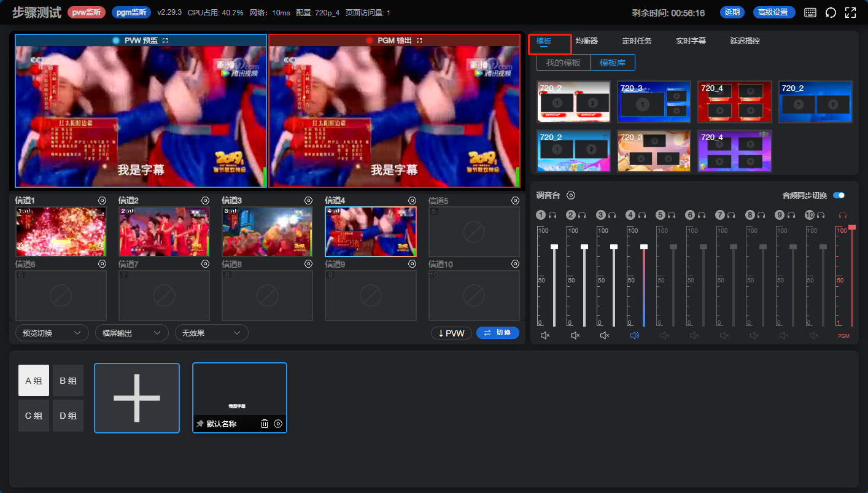Send source to preview with PVW button
The image size is (868, 493).
click(451, 333)
